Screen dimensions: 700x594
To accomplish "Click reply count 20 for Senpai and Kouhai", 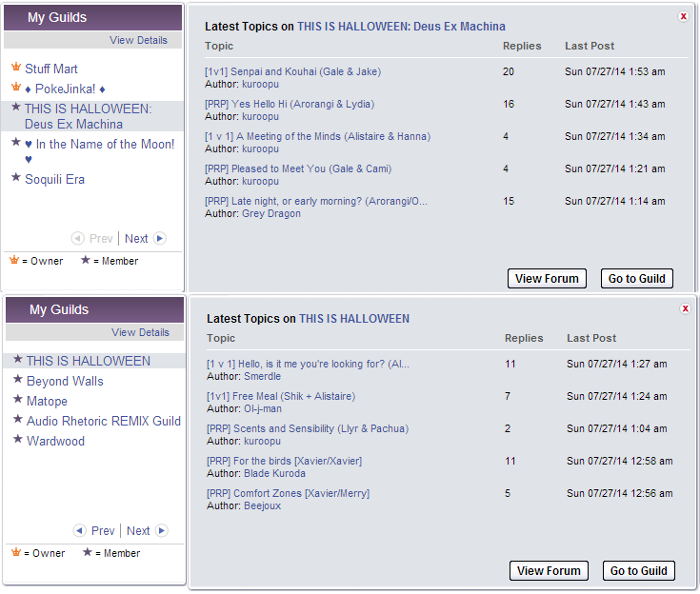I will pos(509,71).
